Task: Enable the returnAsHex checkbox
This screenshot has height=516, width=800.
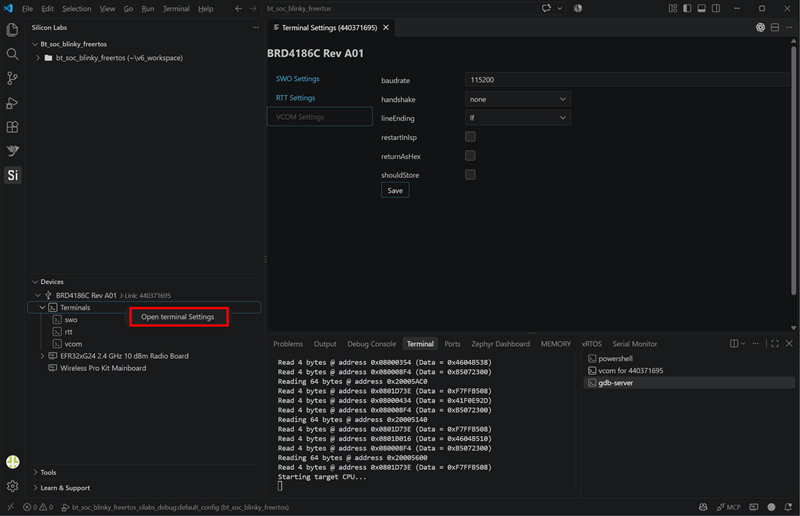Action: coord(470,156)
